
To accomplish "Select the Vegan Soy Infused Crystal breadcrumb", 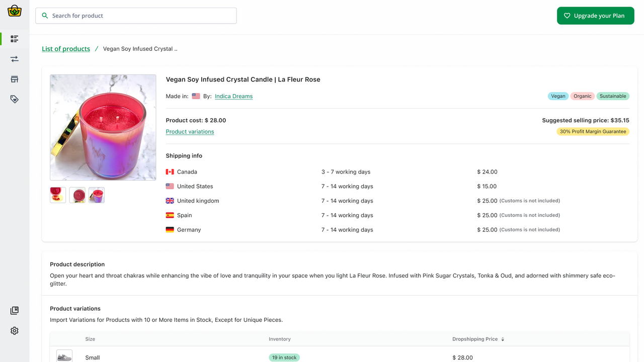I will (x=140, y=48).
